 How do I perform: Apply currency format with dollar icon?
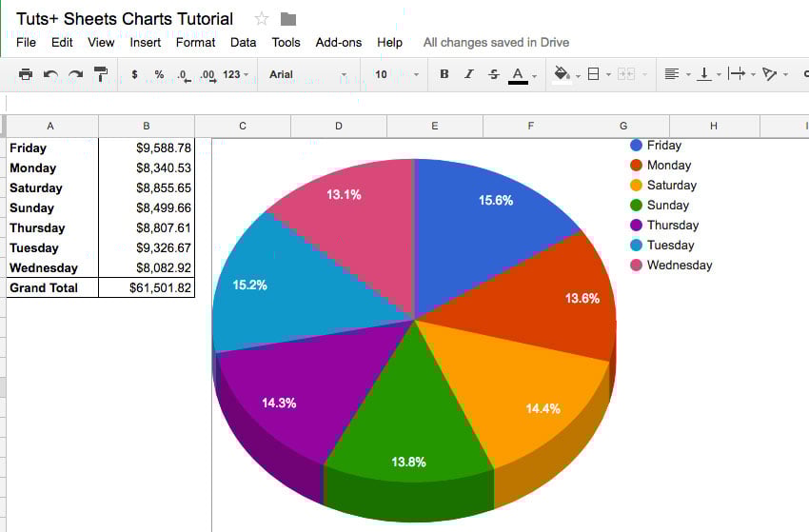pos(134,74)
